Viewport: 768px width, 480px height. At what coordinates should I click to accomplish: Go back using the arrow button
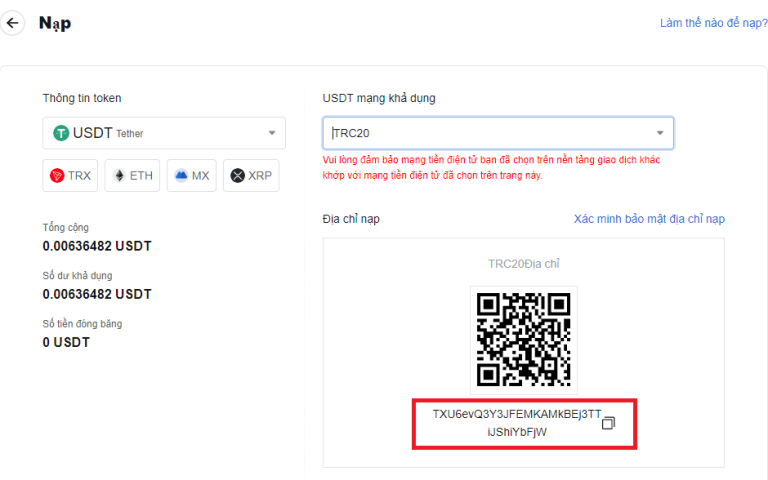point(12,23)
